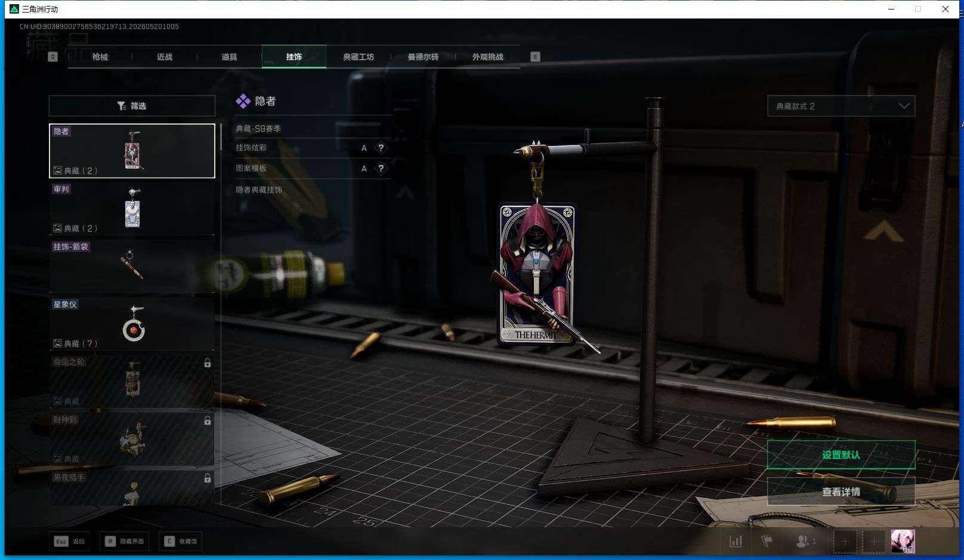The image size is (964, 560).
Task: Go to the 典藏工坊 tab
Action: [359, 57]
